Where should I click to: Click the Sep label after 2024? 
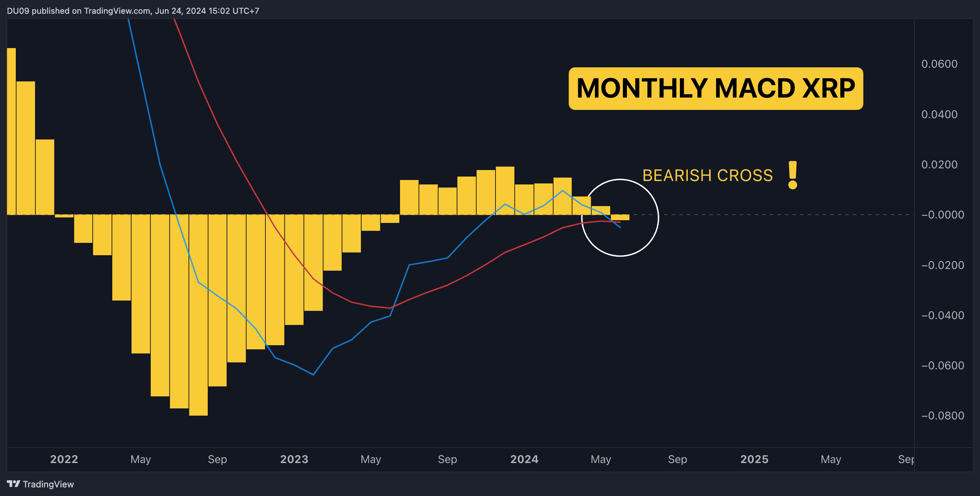click(677, 460)
